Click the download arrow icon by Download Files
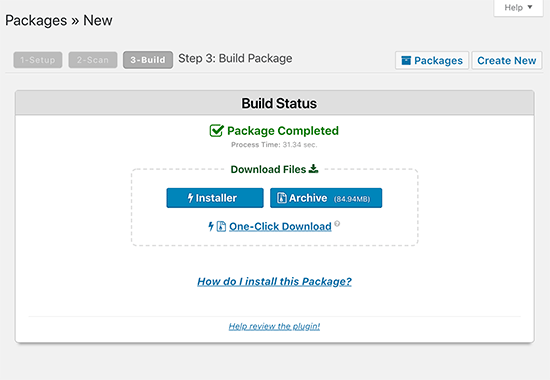Viewport: 550px width, 380px height. tap(314, 169)
